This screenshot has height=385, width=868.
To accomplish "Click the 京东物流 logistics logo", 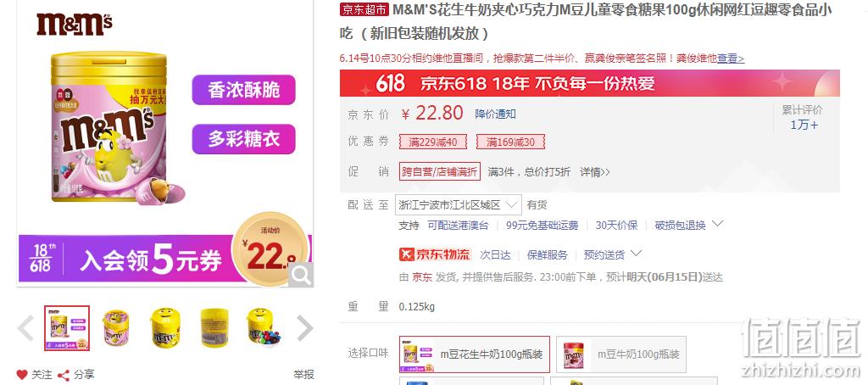I will 435,254.
